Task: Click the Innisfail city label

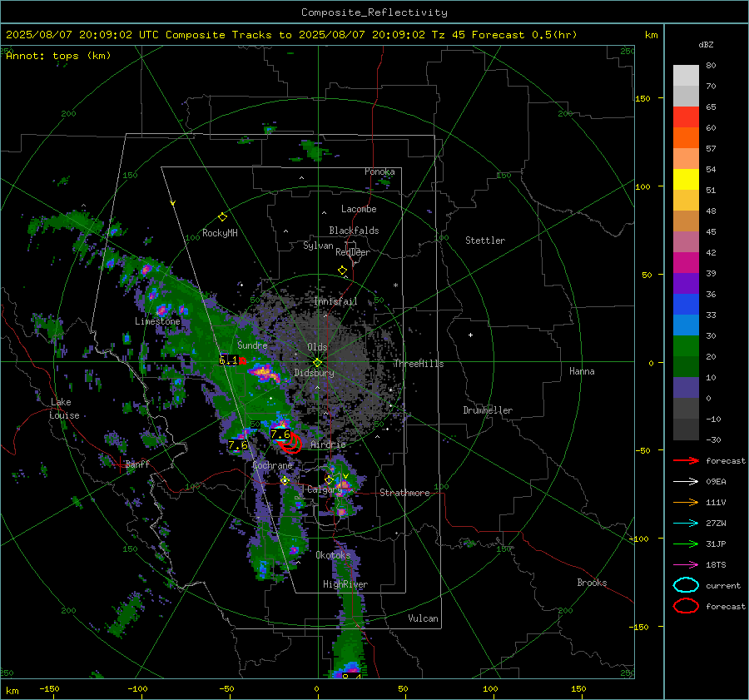Action: click(x=336, y=301)
